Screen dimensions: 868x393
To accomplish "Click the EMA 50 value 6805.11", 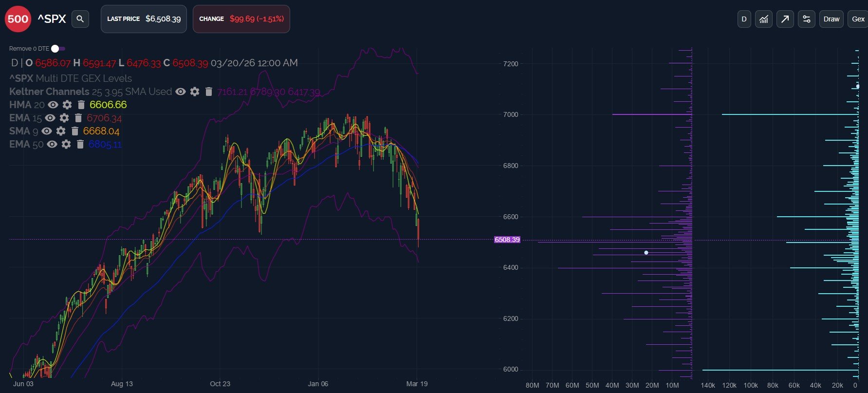I will pos(105,144).
